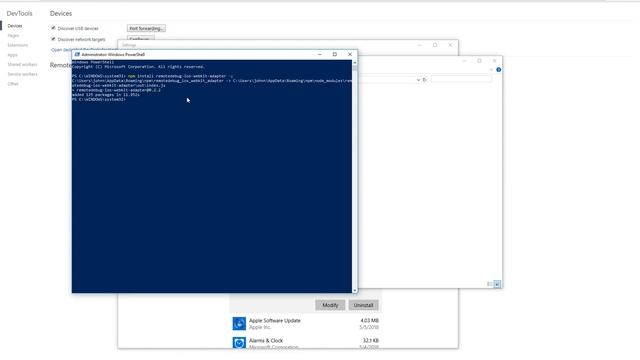This screenshot has width=640, height=360.
Task: Maximize the Settings window behind PowerShell
Action: [x=435, y=45]
